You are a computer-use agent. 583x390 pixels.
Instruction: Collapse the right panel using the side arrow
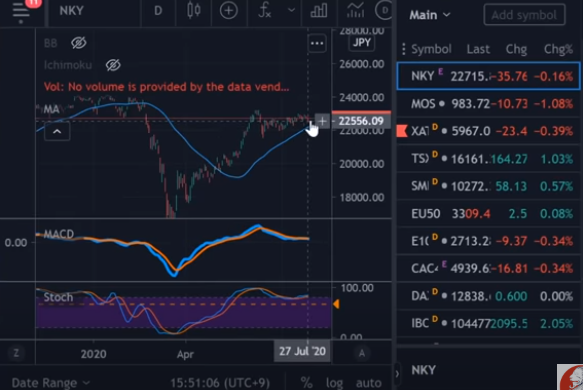click(x=397, y=374)
